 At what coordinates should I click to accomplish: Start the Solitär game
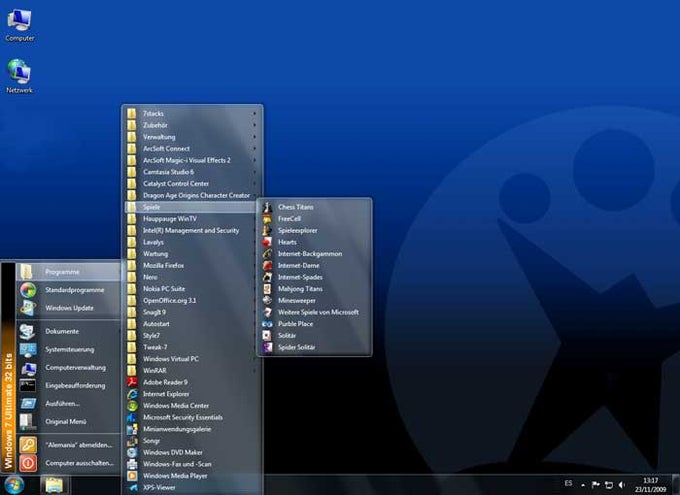315,335
